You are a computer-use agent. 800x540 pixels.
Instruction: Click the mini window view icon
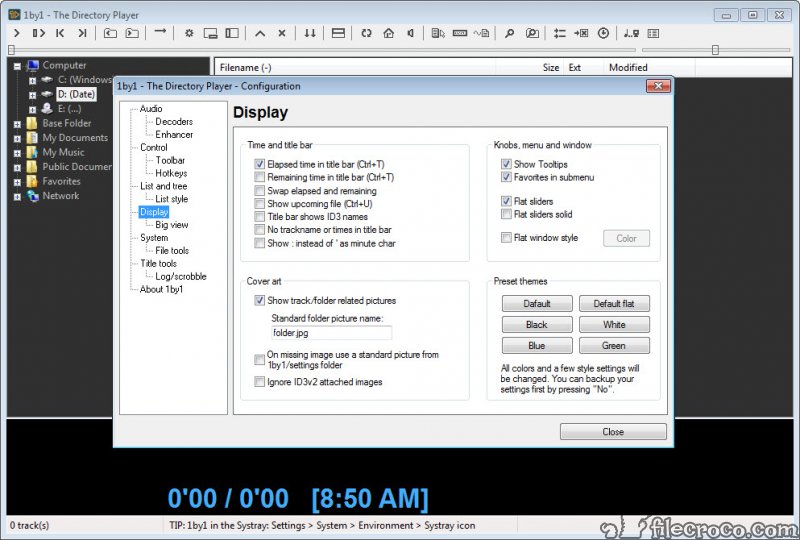click(210, 33)
